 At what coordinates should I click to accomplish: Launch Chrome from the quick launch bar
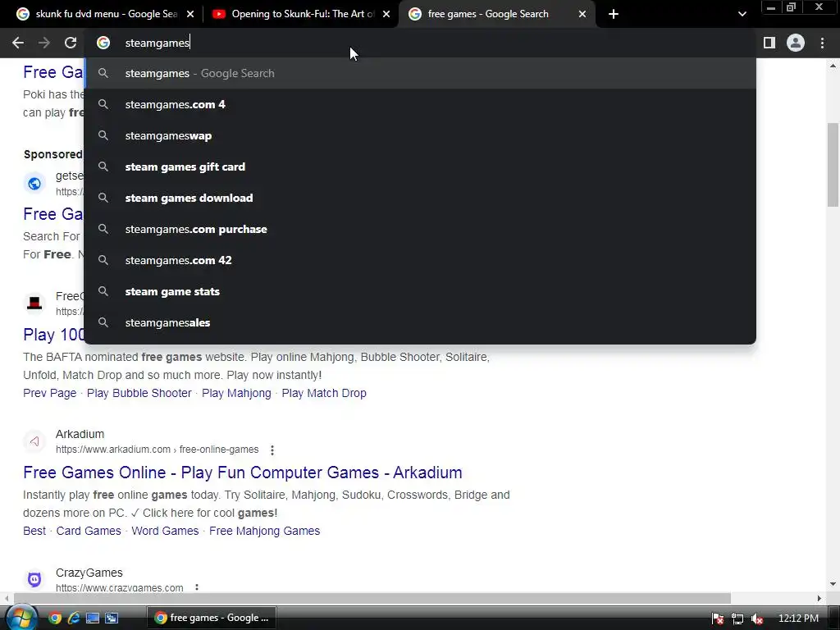click(x=55, y=619)
